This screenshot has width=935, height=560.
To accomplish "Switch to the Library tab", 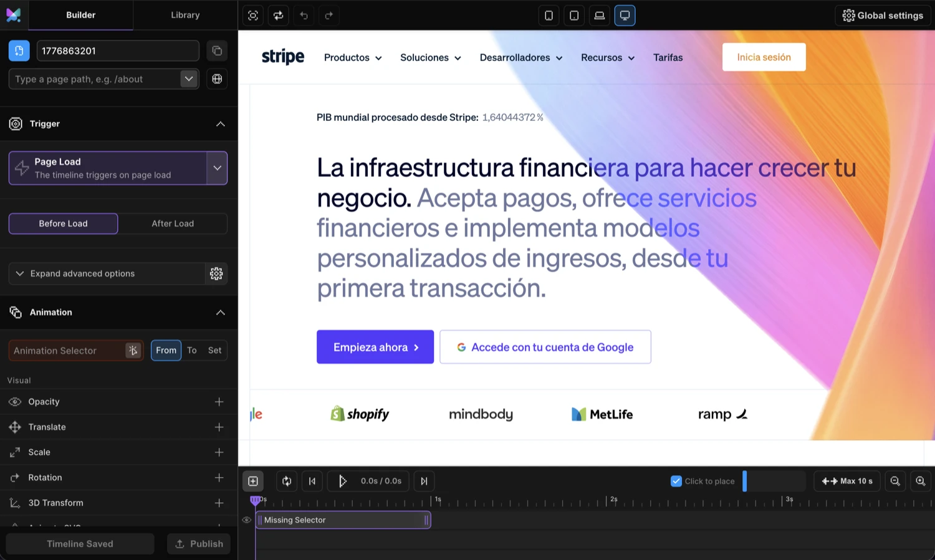I will coord(185,15).
